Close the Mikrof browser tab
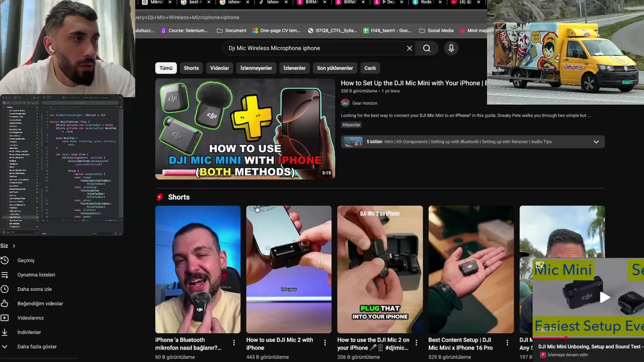Viewport: 644px width, 362px height. pos(170,3)
